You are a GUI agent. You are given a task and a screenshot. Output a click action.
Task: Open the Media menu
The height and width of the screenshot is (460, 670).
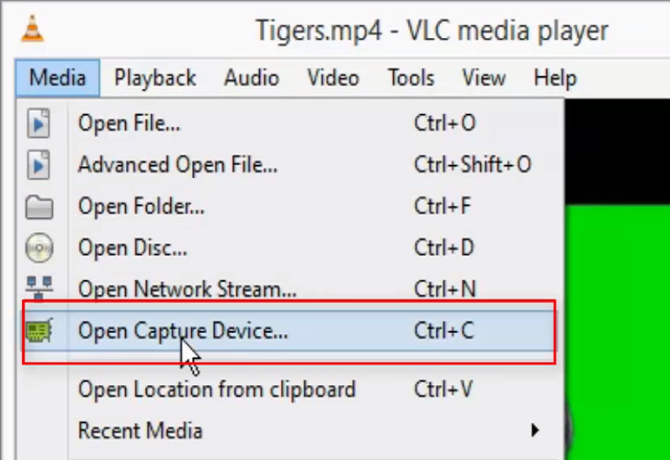57,78
